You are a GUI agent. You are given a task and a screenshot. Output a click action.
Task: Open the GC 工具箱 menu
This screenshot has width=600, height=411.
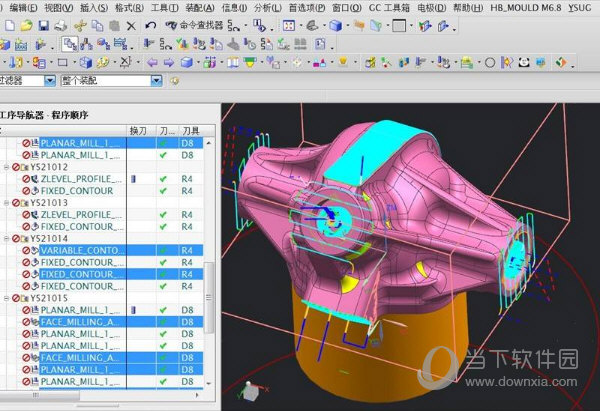pyautogui.click(x=389, y=8)
